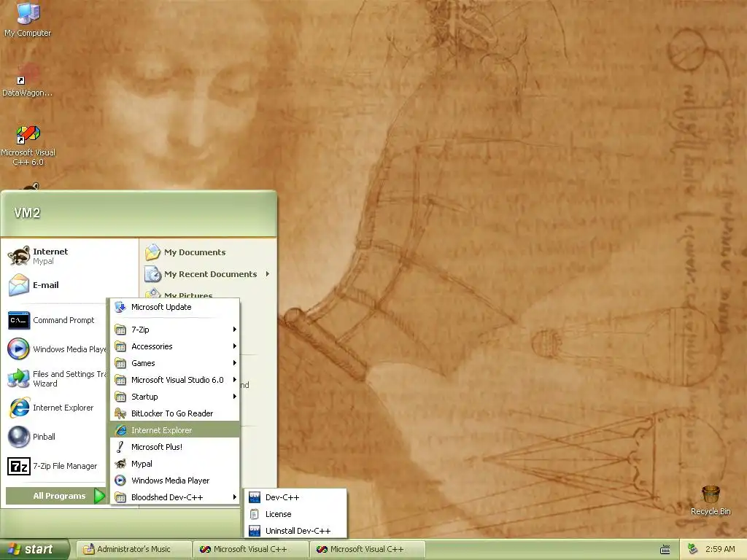Click the E-mail envelope icon
This screenshot has height=560, width=747.
[18, 285]
